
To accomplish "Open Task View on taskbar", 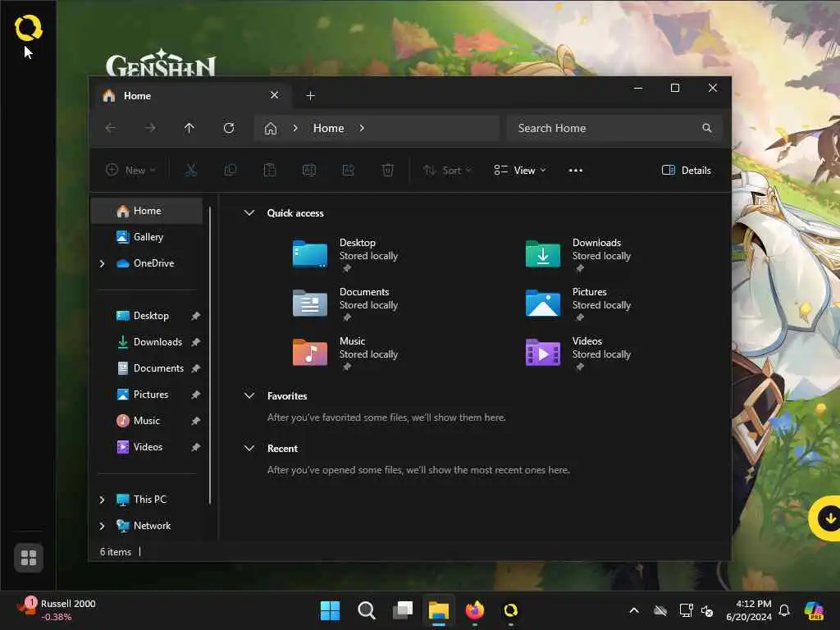I will [x=403, y=610].
